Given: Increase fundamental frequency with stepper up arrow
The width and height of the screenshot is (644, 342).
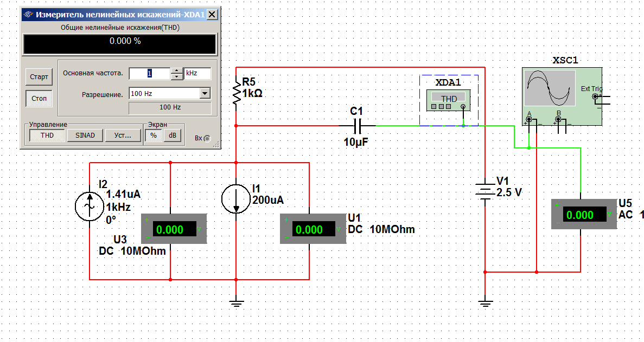Looking at the screenshot, I should 177,70.
